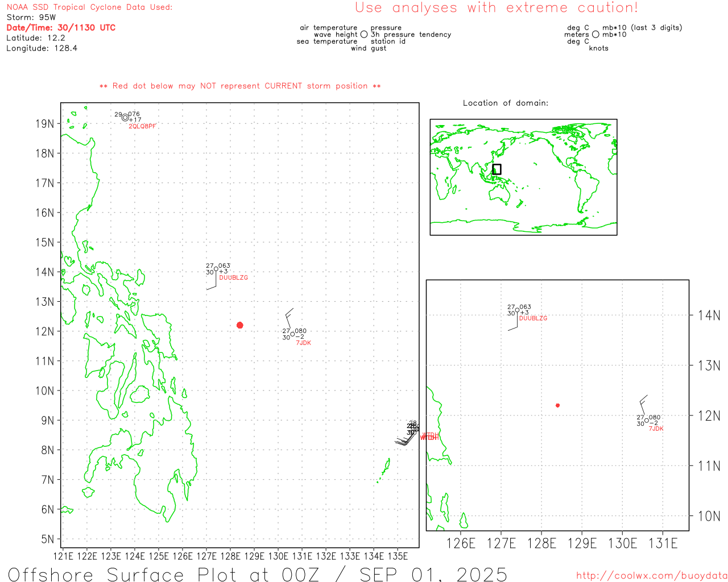
Task: Click the 'Location of domain:' label
Action: (506, 103)
